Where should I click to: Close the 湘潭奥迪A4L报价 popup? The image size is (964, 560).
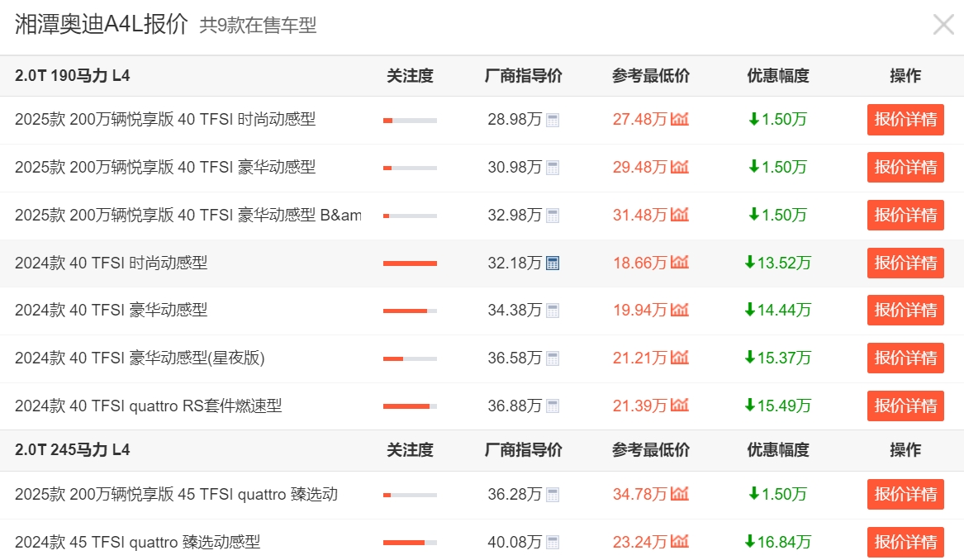(943, 25)
